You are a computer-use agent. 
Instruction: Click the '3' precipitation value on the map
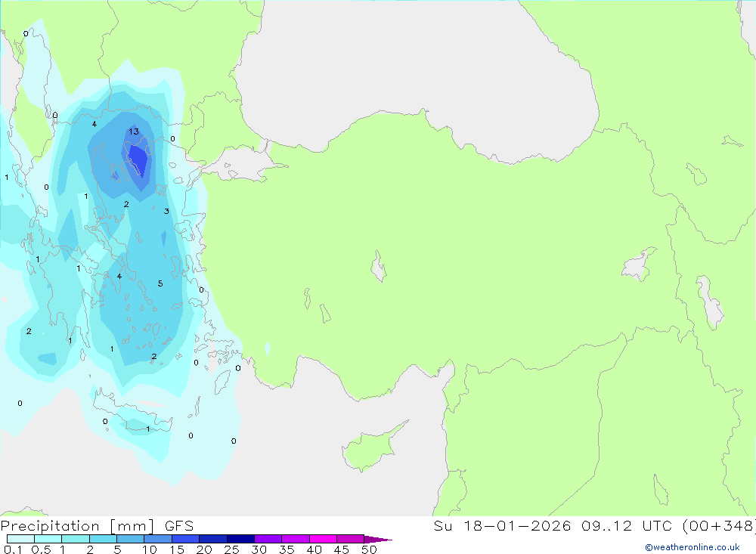166,211
